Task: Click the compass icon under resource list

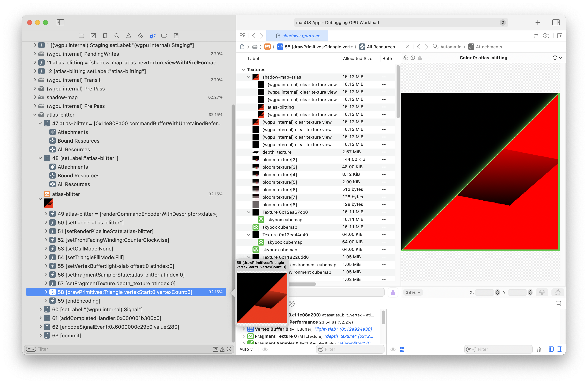Action: tap(291, 304)
